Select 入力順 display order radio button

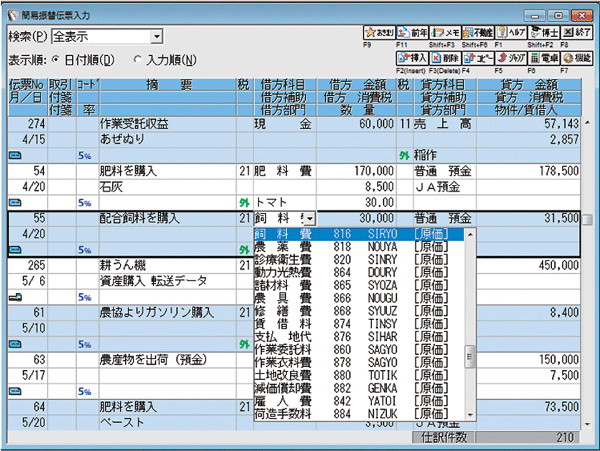click(x=137, y=59)
